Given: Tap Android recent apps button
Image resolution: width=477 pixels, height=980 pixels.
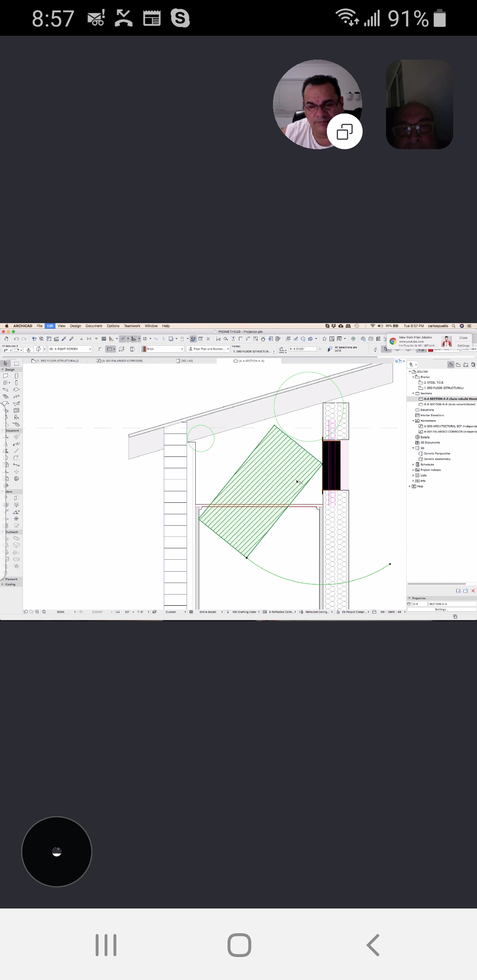Looking at the screenshot, I should (x=106, y=945).
